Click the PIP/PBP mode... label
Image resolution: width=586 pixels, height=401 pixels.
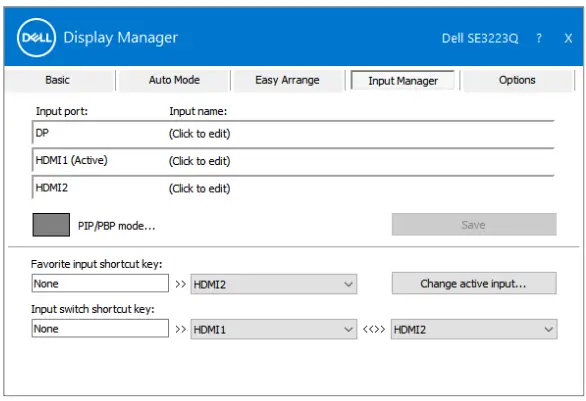click(117, 226)
